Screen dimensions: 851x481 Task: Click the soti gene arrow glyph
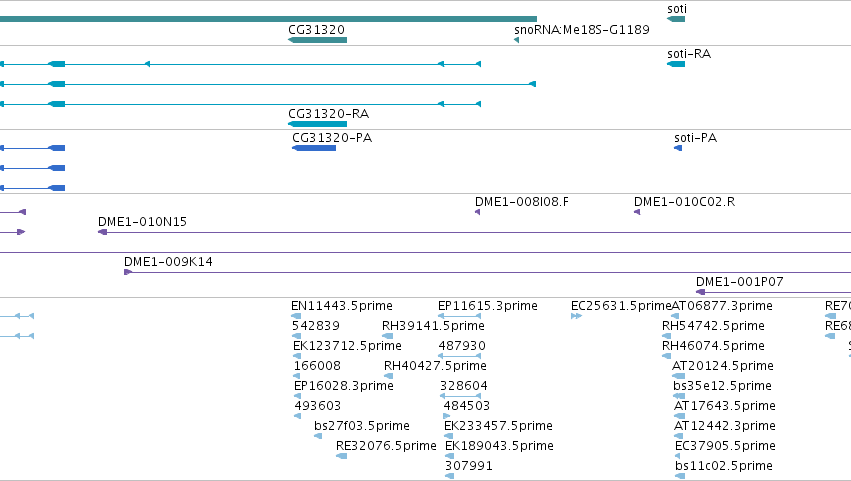click(x=676, y=19)
